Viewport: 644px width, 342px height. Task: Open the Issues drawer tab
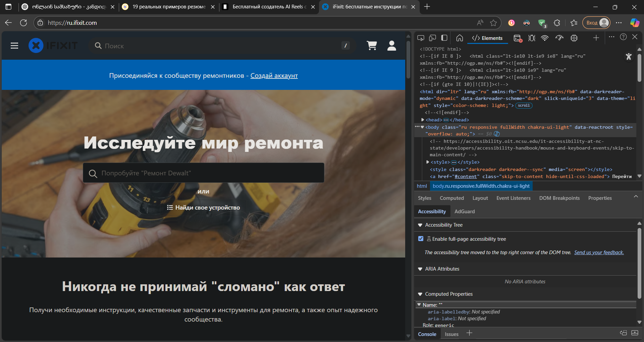(451, 334)
